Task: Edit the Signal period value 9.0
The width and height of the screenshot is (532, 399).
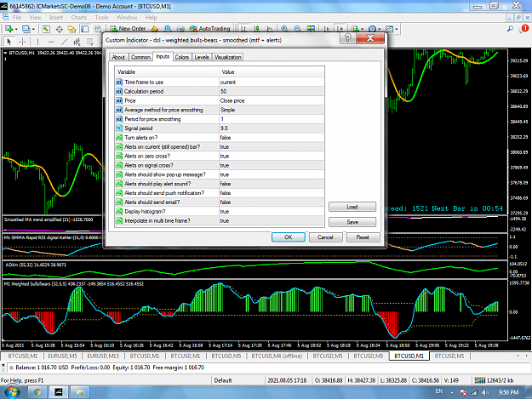Action: point(272,128)
